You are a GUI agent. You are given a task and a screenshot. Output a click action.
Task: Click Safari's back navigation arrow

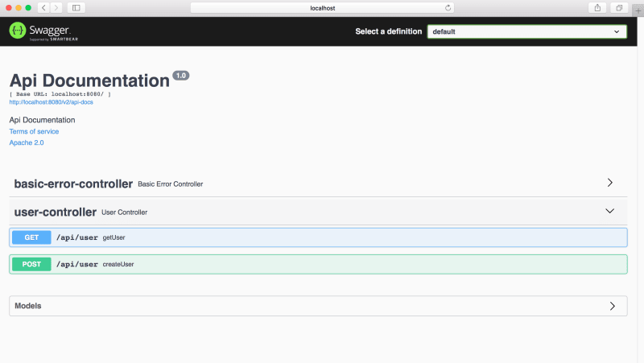(43, 7)
